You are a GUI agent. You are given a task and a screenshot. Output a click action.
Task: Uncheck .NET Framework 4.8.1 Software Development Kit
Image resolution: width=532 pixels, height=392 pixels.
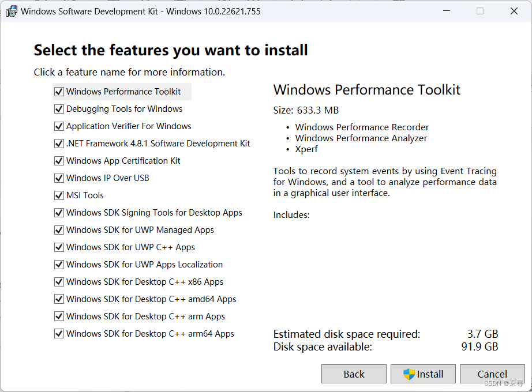click(58, 143)
